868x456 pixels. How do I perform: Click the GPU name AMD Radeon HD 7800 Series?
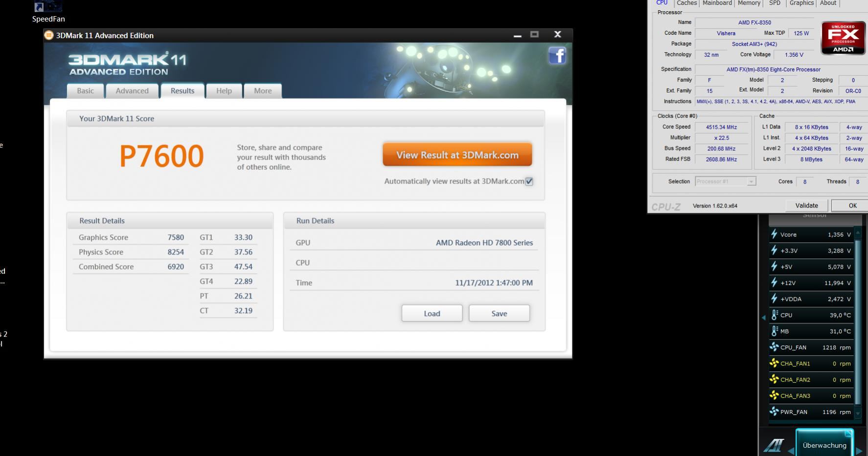pos(484,243)
